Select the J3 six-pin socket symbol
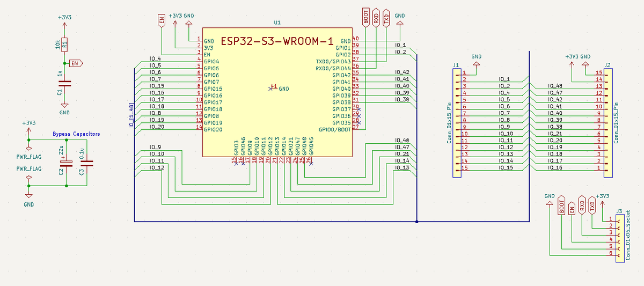This screenshot has width=644, height=286. [x=620, y=239]
